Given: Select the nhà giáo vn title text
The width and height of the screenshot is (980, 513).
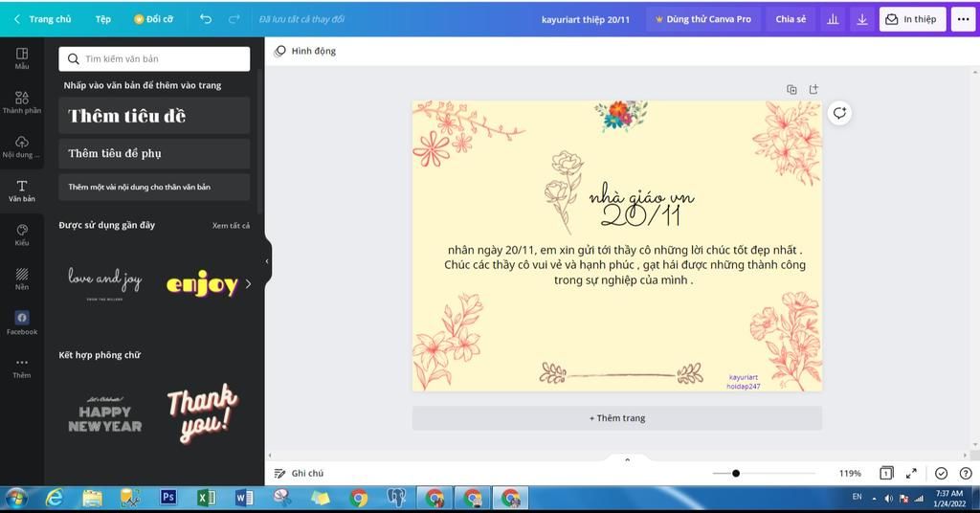Looking at the screenshot, I should 642,196.
